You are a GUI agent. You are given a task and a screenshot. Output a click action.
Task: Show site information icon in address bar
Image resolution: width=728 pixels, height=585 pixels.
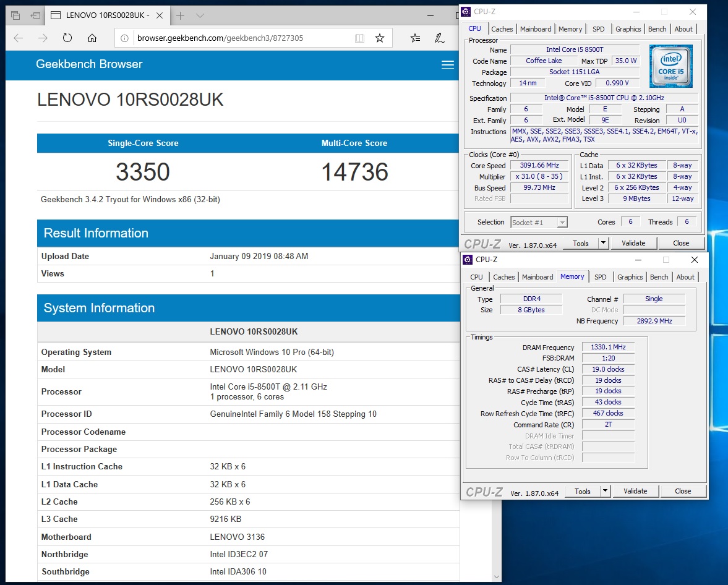click(124, 38)
